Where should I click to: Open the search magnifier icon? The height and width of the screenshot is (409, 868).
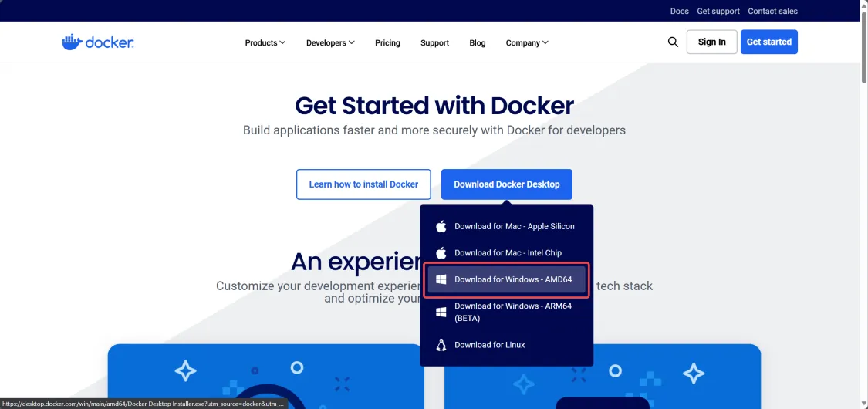pyautogui.click(x=673, y=42)
